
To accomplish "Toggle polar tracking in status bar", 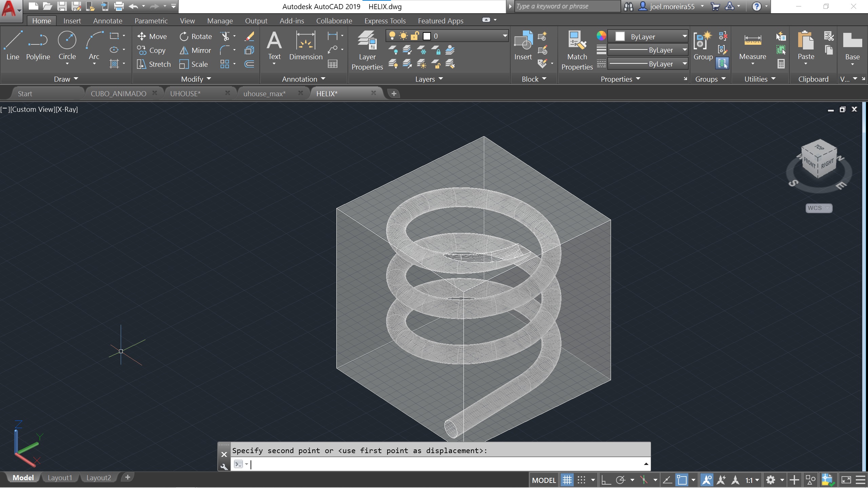I will click(x=620, y=480).
